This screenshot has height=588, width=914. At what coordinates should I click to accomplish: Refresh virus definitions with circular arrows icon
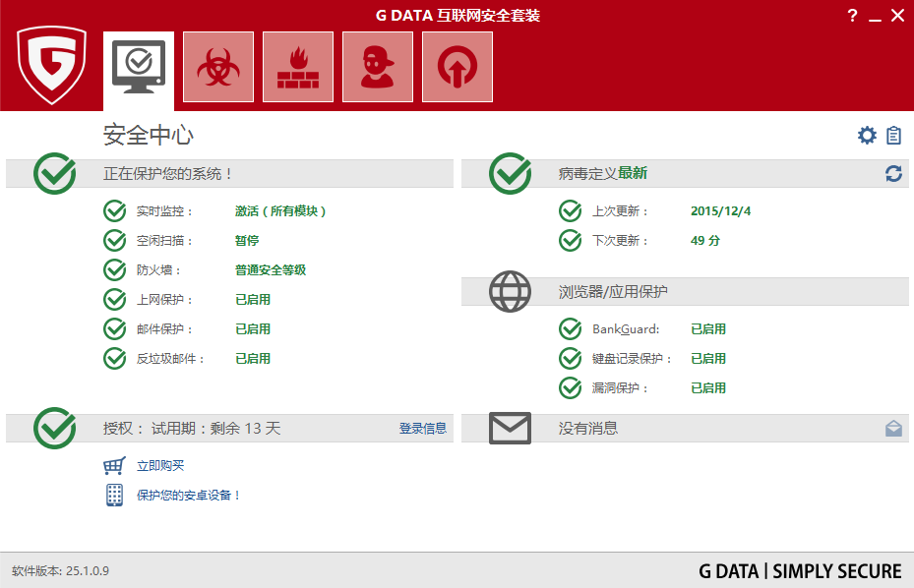[x=893, y=174]
